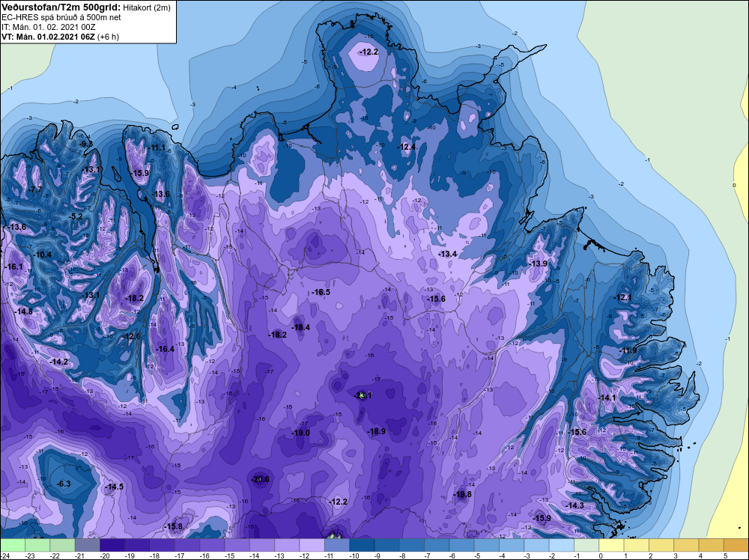Click the -18.9 temperature value
749x560 pixels.
pyautogui.click(x=376, y=431)
